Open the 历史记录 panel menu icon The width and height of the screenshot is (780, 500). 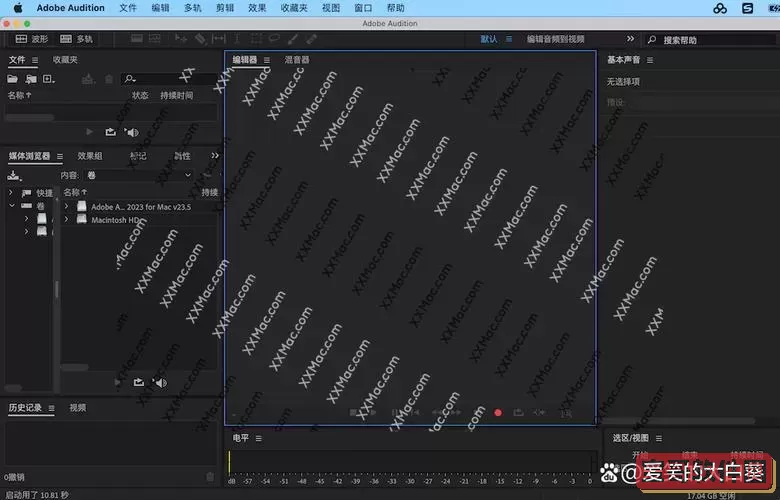click(51, 408)
